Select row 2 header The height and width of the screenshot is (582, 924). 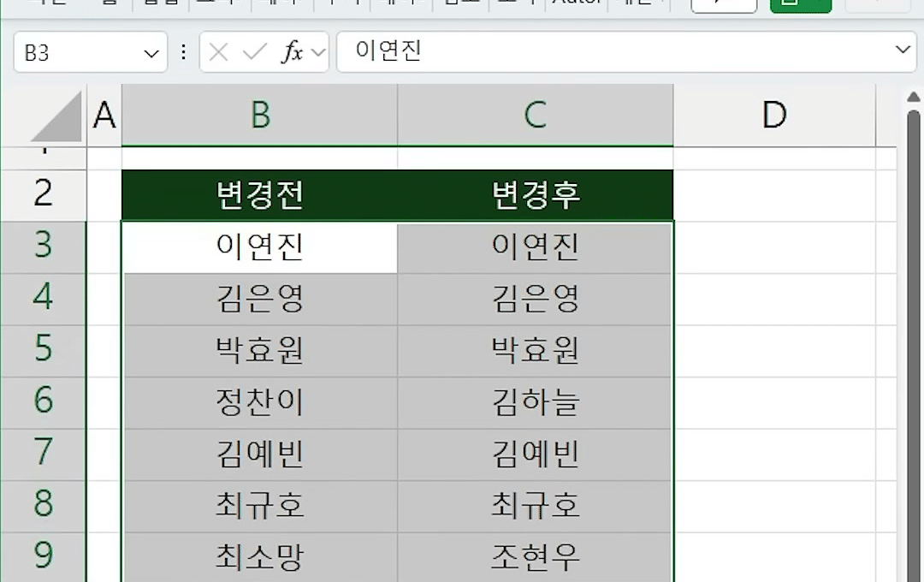point(44,196)
